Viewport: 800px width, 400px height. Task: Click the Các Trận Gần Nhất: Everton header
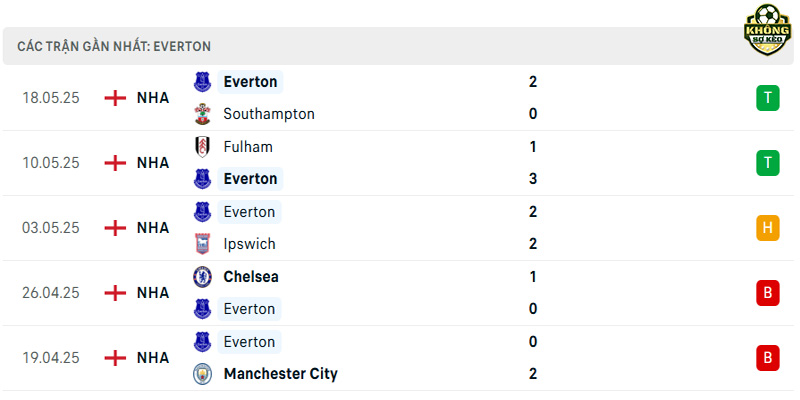(x=114, y=46)
